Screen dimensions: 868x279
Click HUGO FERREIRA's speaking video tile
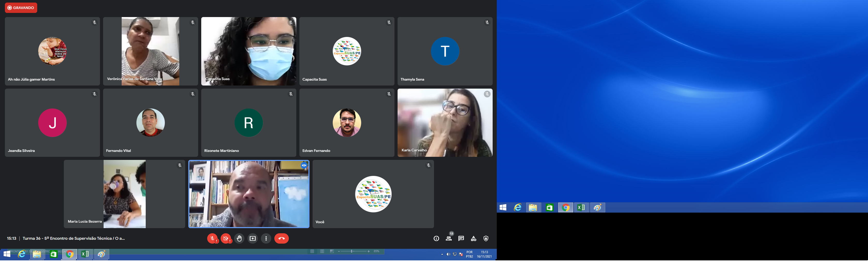click(249, 194)
